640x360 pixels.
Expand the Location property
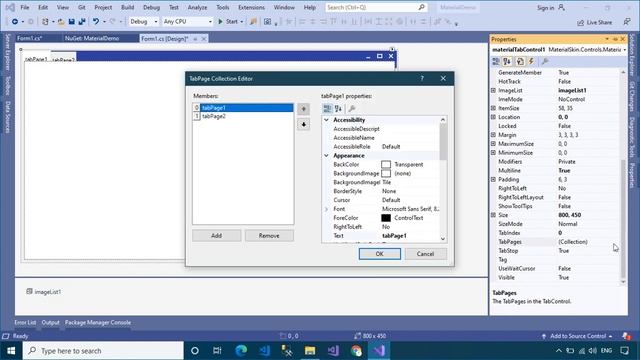[x=493, y=117]
